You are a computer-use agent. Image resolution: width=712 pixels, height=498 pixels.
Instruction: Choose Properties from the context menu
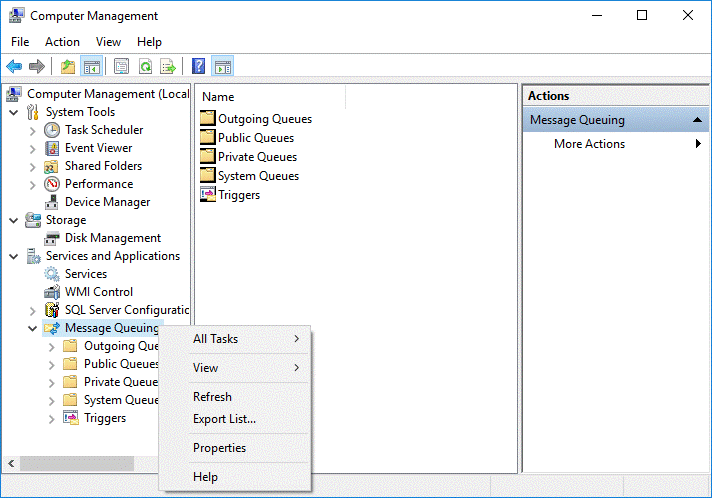(219, 448)
